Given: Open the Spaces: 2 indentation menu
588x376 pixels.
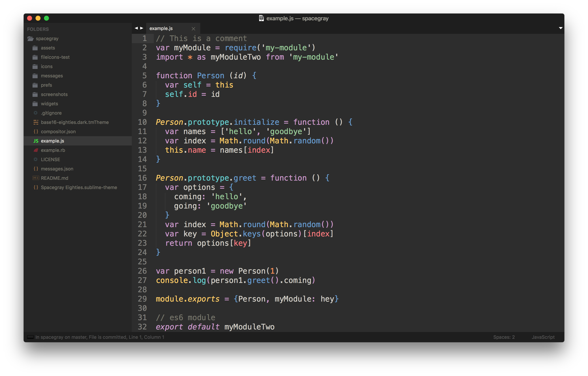Looking at the screenshot, I should 504,337.
